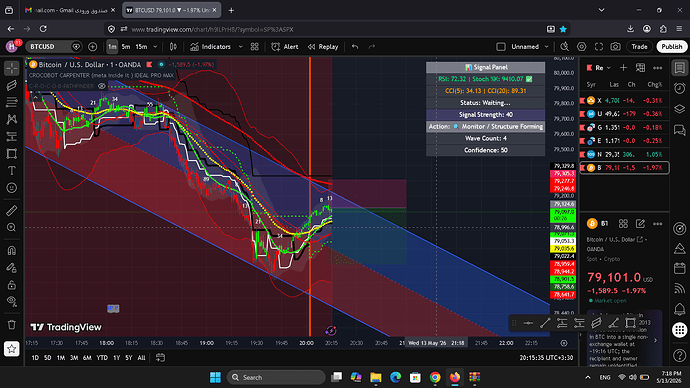The image size is (690, 388).
Task: Open favorites star toolbar
Action: (x=12, y=349)
